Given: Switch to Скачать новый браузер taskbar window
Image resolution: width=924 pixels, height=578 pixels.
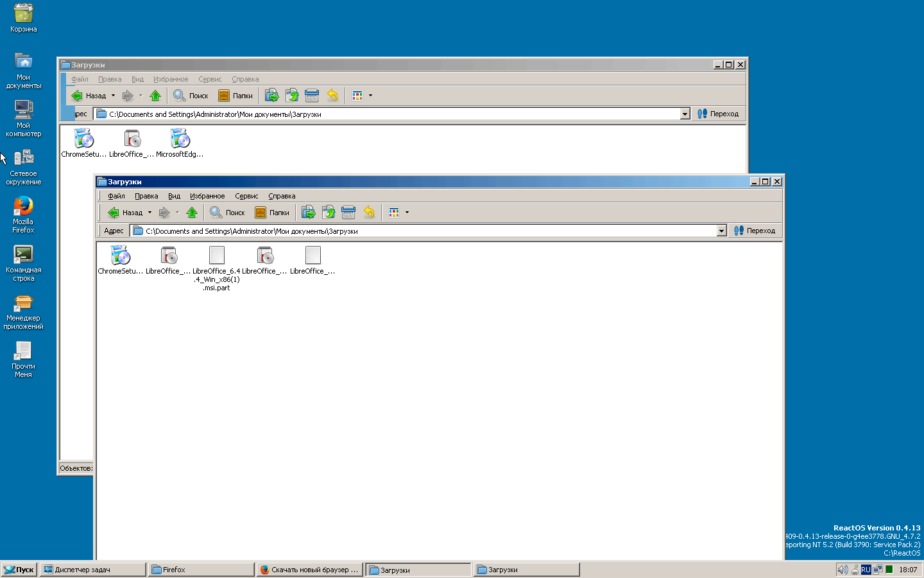Looking at the screenshot, I should click(x=310, y=570).
